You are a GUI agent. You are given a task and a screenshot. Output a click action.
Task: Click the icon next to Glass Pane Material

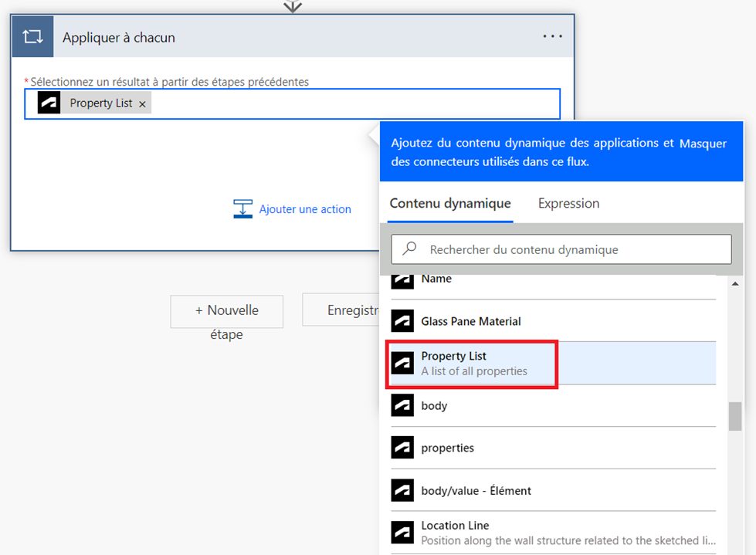(402, 321)
